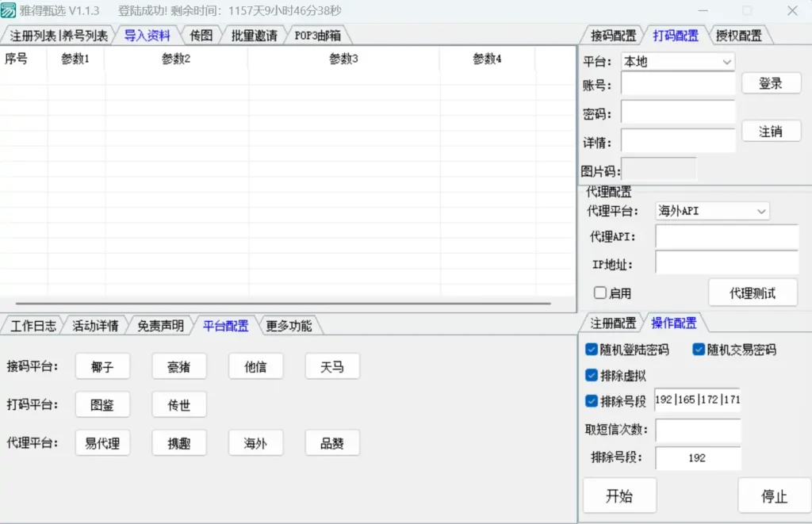This screenshot has height=524, width=812.
Task: Open the 授权配置 tab
Action: click(738, 36)
